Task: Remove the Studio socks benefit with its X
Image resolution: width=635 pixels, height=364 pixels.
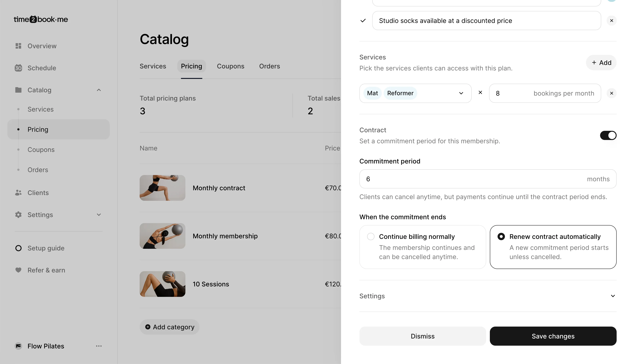Action: (x=611, y=21)
